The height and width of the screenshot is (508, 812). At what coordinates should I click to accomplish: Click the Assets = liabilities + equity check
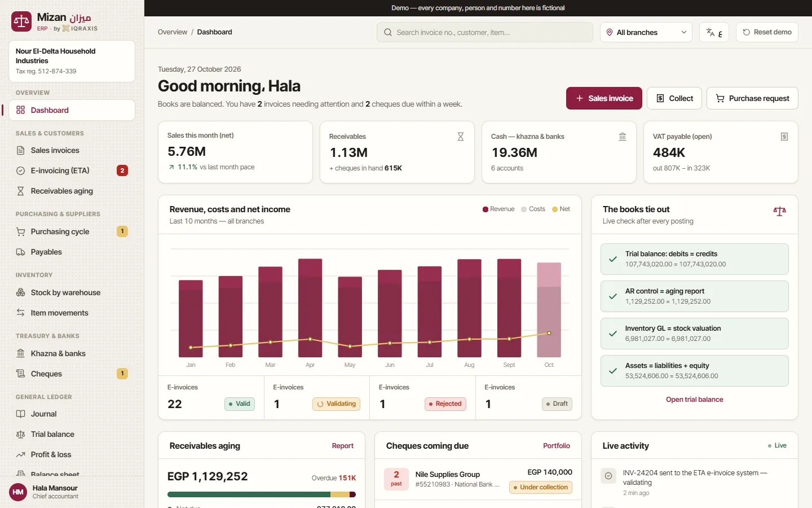(x=695, y=371)
